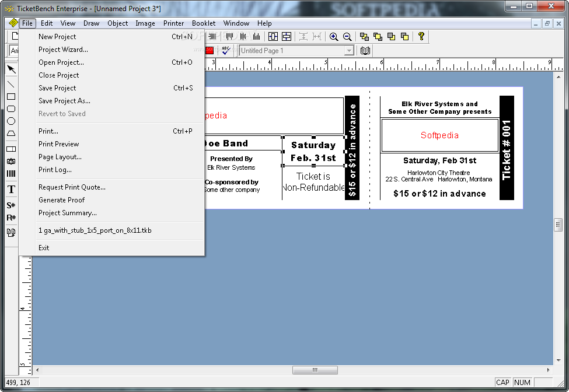This screenshot has height=392, width=569.
Task: Select the red Softpedia text on stub
Action: click(439, 135)
